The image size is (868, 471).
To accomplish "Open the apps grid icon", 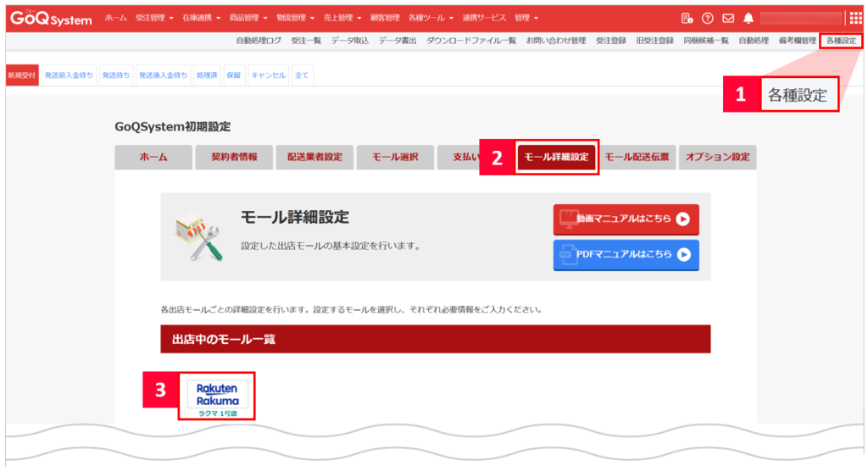I will [855, 18].
